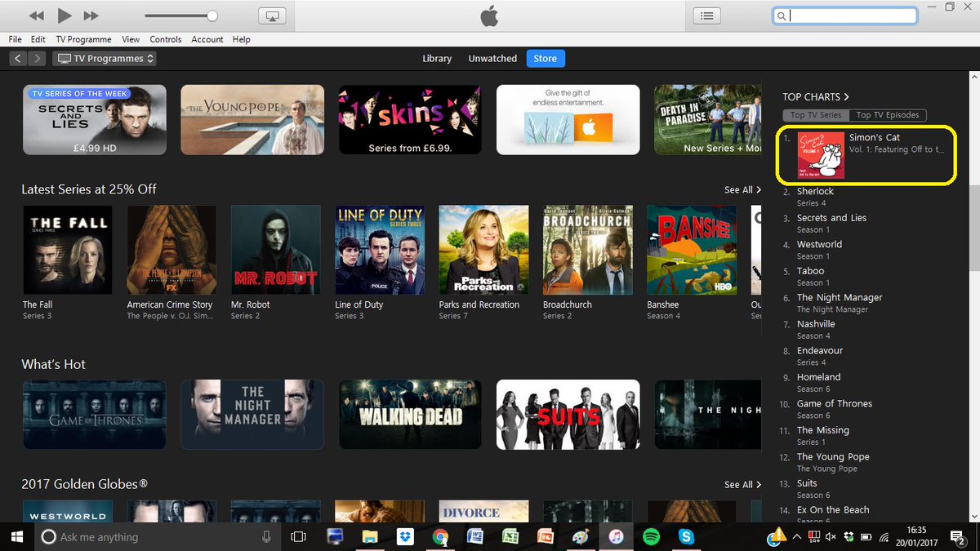Open Game of Thrones What's Hot banner
Image resolution: width=980 pixels, height=551 pixels.
pyautogui.click(x=94, y=415)
